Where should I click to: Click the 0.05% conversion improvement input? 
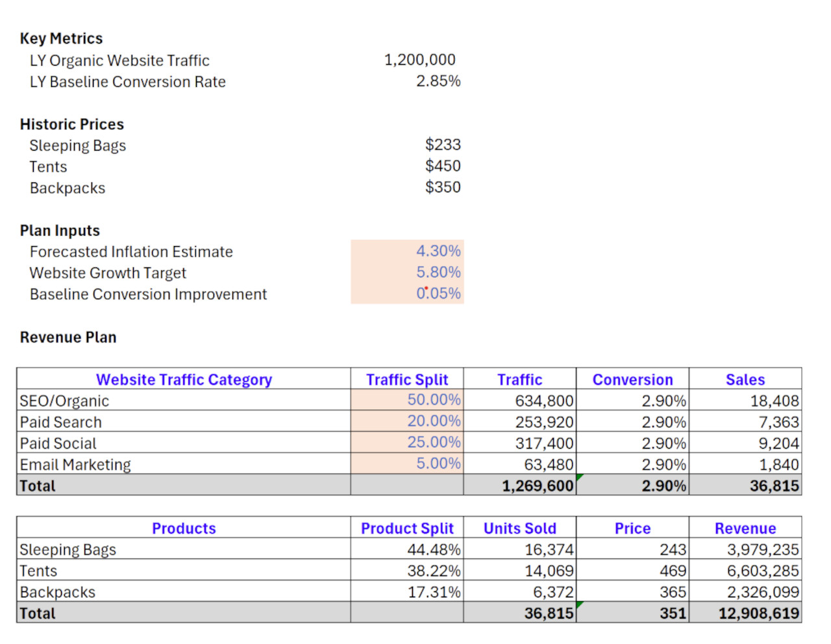[407, 293]
